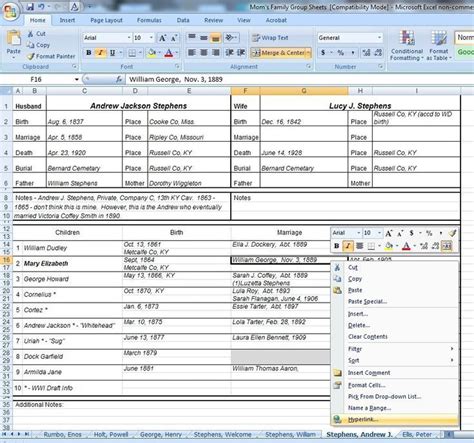
Task: Expand Merge & Center dropdown arrow
Action: click(x=309, y=53)
